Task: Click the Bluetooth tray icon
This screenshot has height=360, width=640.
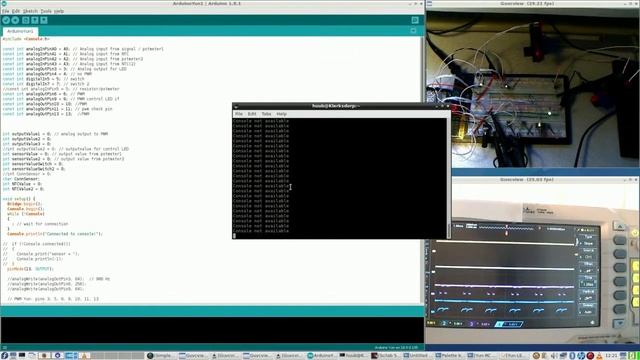Action: 572,356
